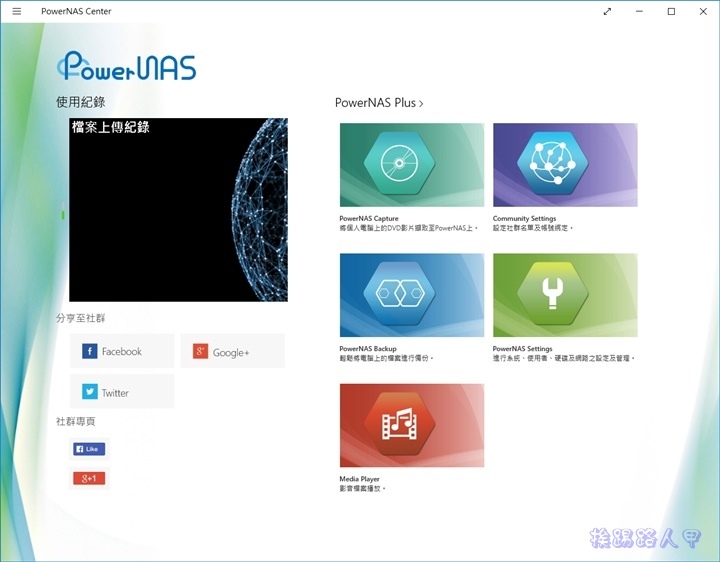Viewport: 720px width, 562px height.
Task: Share to Facebook button label
Action: pyautogui.click(x=122, y=352)
